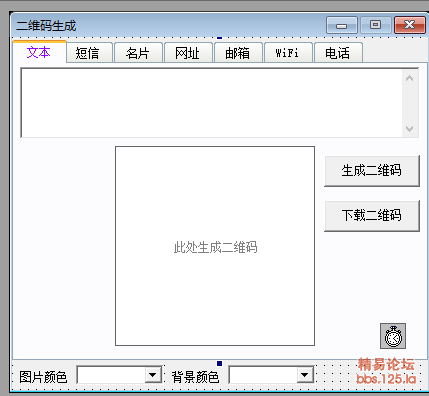Image resolution: width=429 pixels, height=396 pixels.
Task: Click the text area scroll up arrow
Action: pos(410,79)
